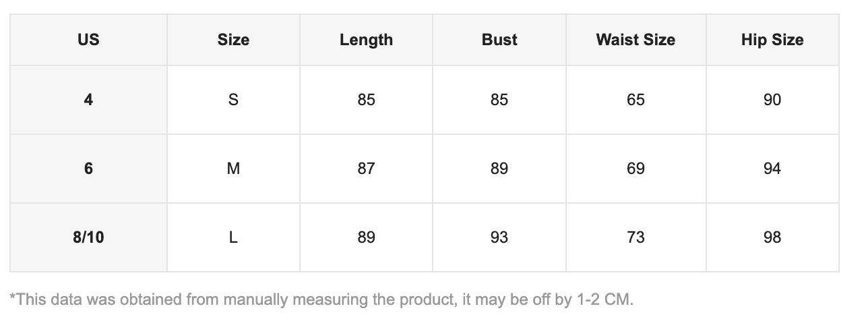Click waist value 65 for size S
This screenshot has width=868, height=321.
pyautogui.click(x=635, y=100)
